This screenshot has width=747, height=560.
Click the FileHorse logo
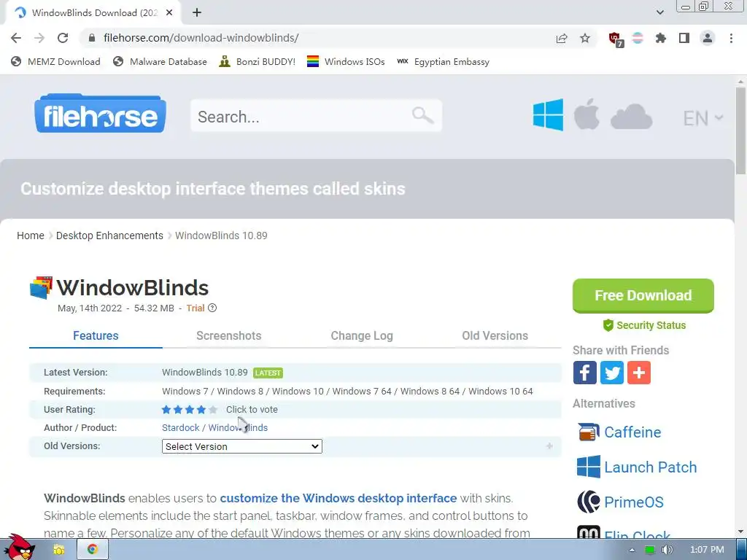(x=100, y=113)
